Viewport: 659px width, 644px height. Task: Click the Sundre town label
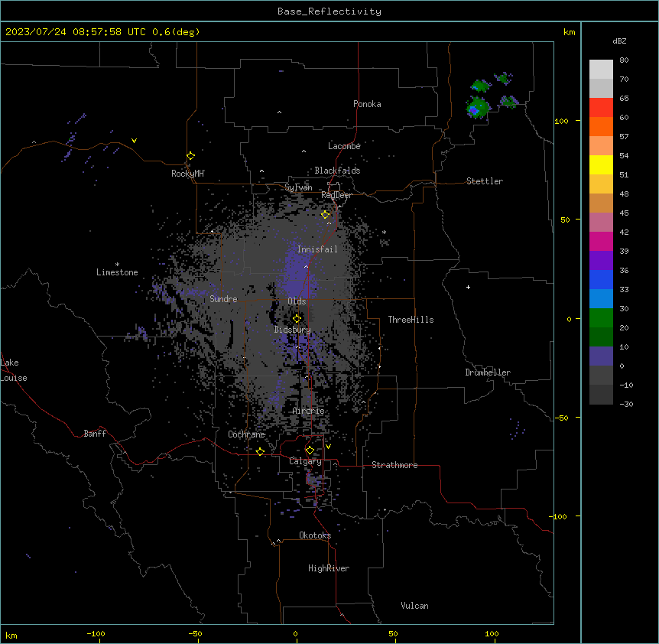coord(223,299)
